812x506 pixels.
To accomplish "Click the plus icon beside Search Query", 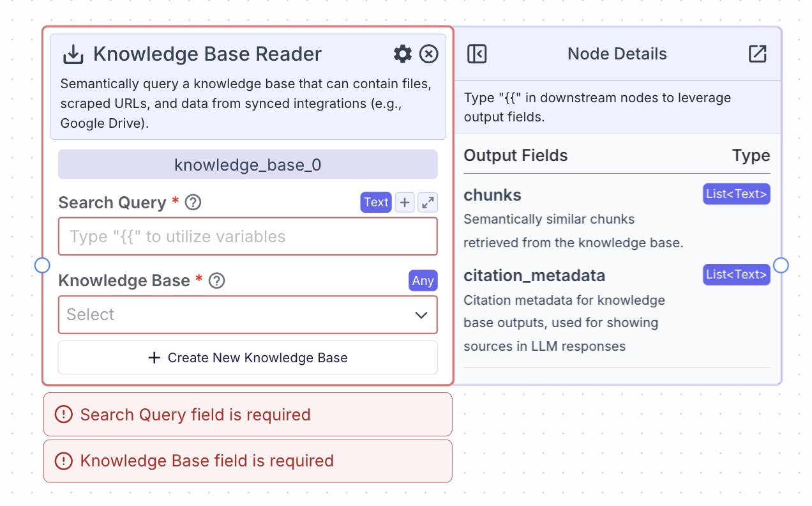I will (x=403, y=202).
